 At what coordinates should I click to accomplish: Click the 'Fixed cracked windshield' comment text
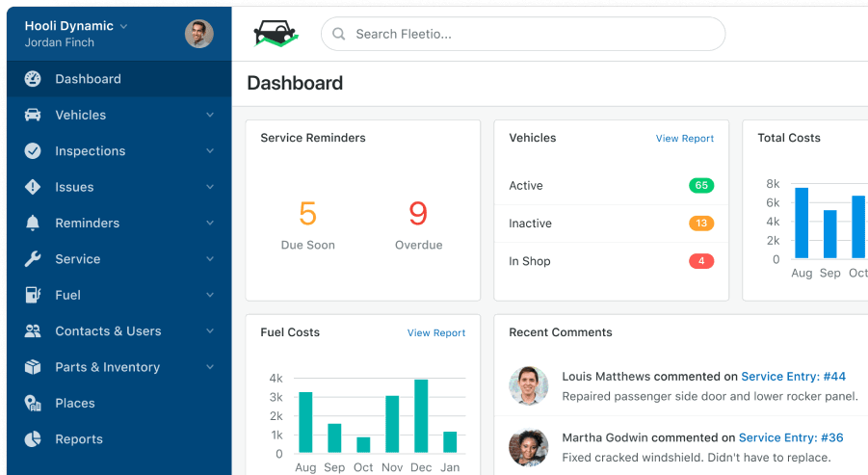click(x=697, y=458)
